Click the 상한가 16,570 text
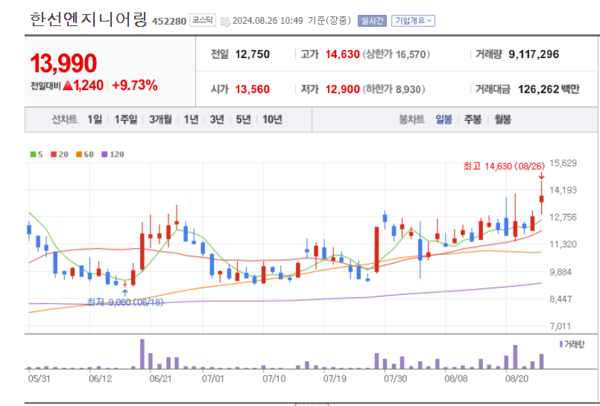 click(x=396, y=54)
